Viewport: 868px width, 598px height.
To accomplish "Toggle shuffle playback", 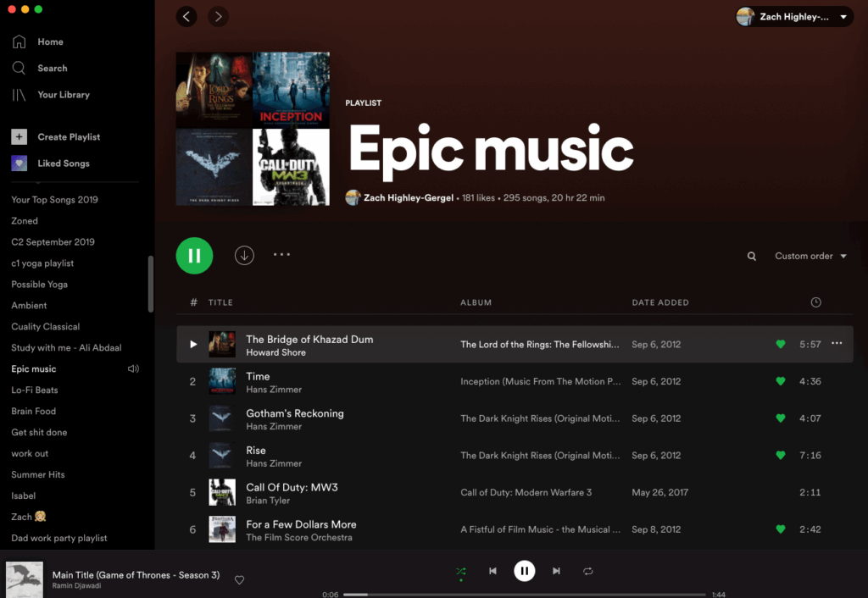I will click(x=460, y=572).
